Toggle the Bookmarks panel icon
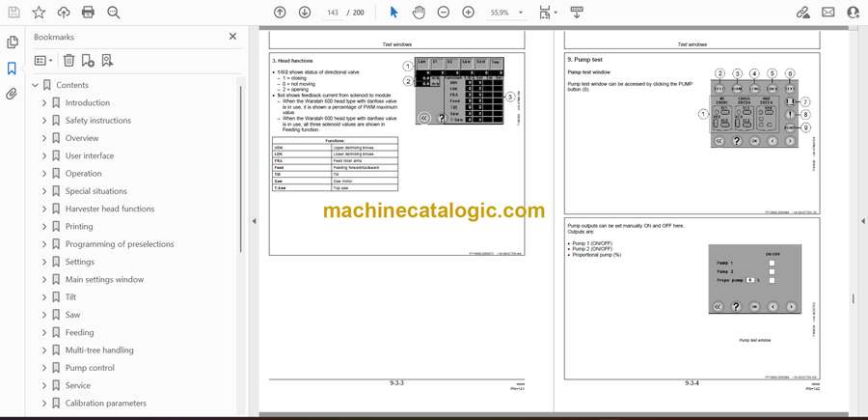Image resolution: width=868 pixels, height=420 pixels. pyautogui.click(x=13, y=69)
